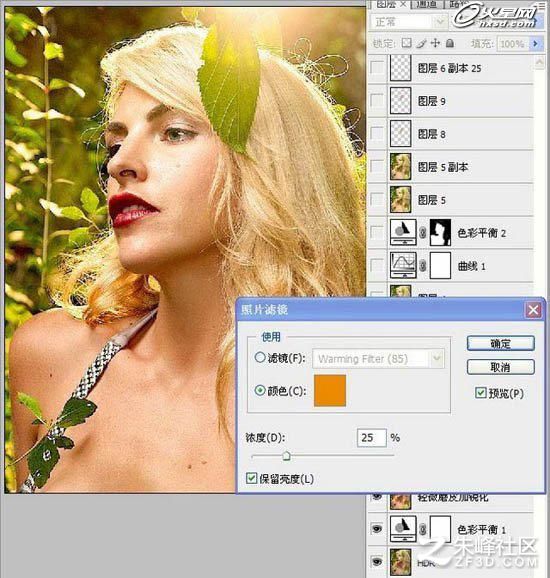Click the 浓度 density slider handle

pyautogui.click(x=286, y=456)
